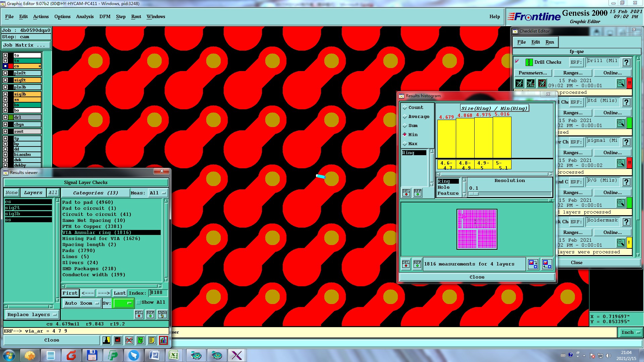Open the results histogram chart icon
This screenshot has height=362, width=644.
tap(163, 340)
